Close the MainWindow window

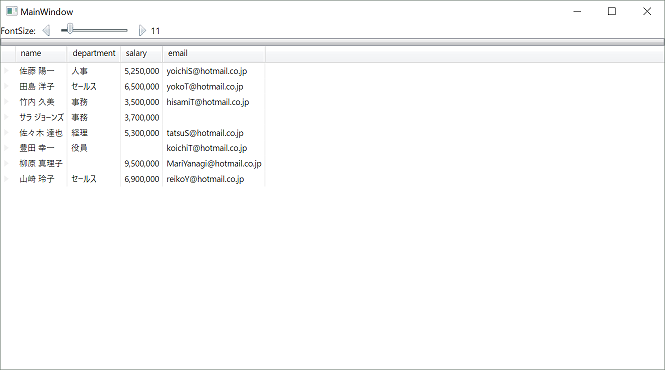(x=647, y=11)
